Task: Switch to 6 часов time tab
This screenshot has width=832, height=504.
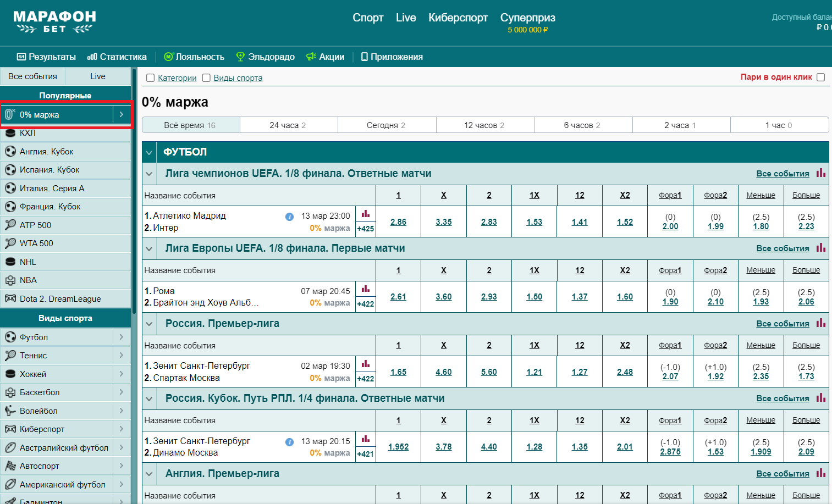Action: 583,125
